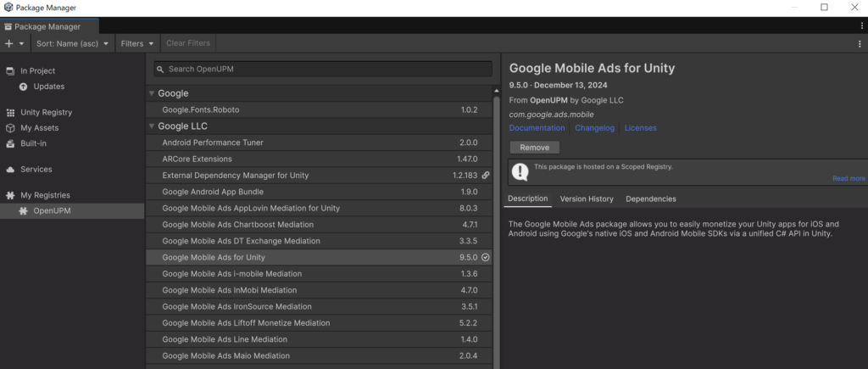Select the Package Manager tab
The height and width of the screenshot is (369, 868).
pos(48,26)
